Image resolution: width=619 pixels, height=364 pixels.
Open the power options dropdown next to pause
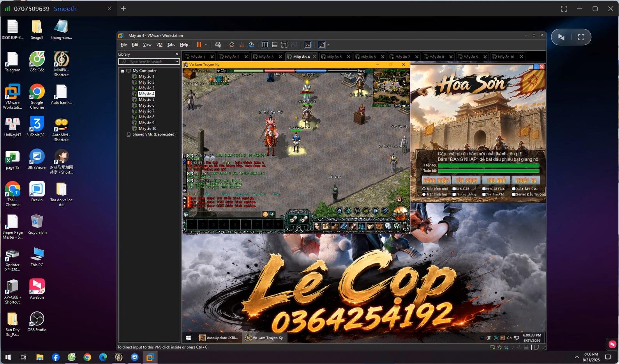coord(206,45)
